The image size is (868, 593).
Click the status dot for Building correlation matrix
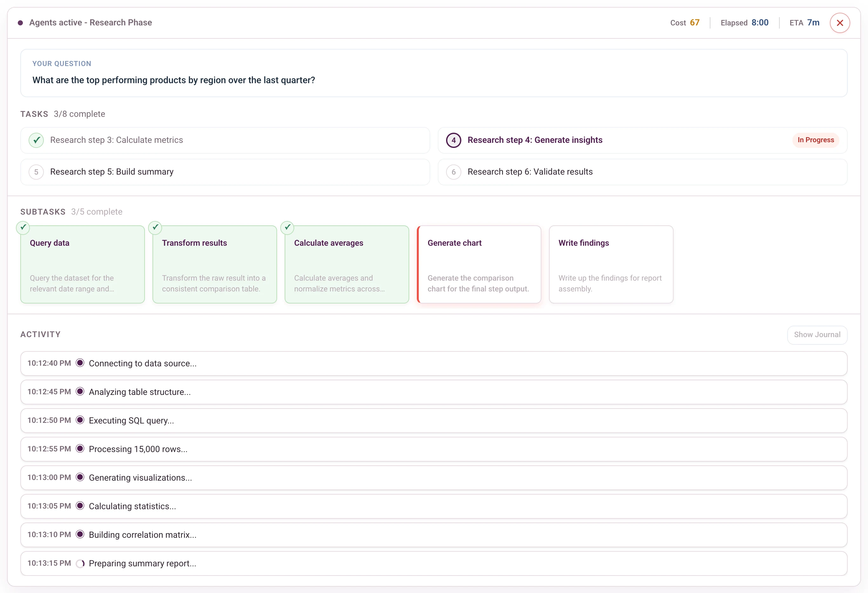click(80, 534)
